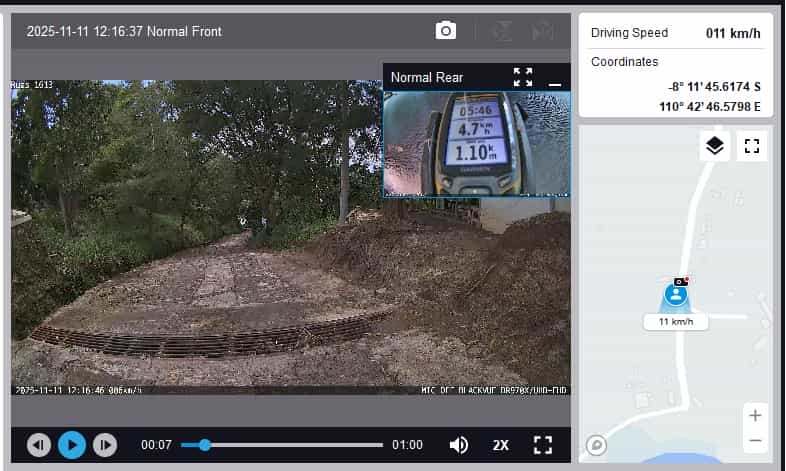Enter fullscreen video mode
Viewport: 786px width, 471px height.
[543, 445]
